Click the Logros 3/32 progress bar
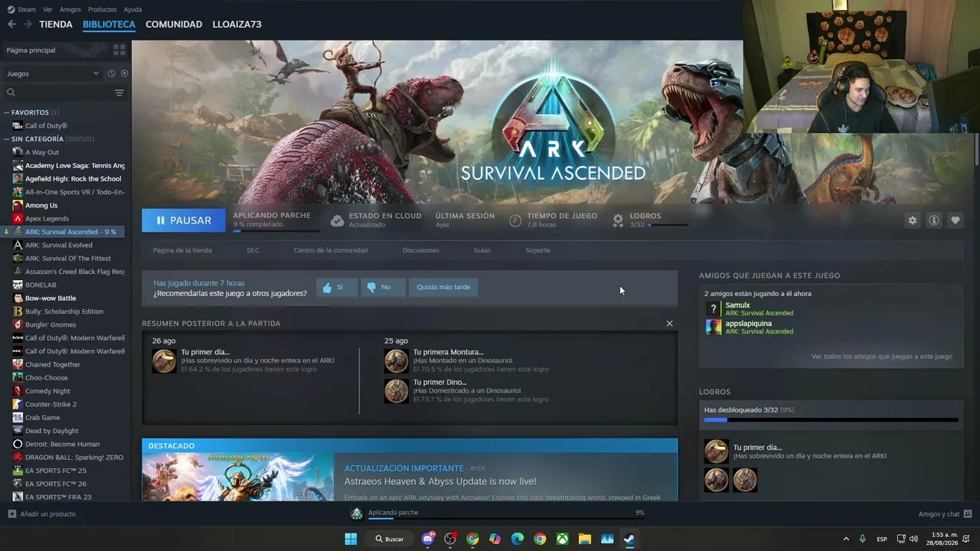Screen dimensions: 980x551 click(668, 225)
